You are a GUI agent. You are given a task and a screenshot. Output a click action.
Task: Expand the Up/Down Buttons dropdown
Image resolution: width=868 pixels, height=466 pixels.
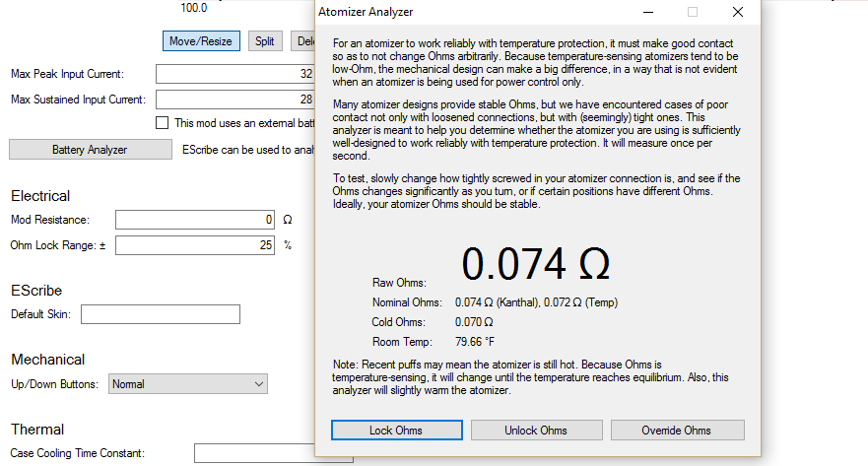click(x=188, y=384)
